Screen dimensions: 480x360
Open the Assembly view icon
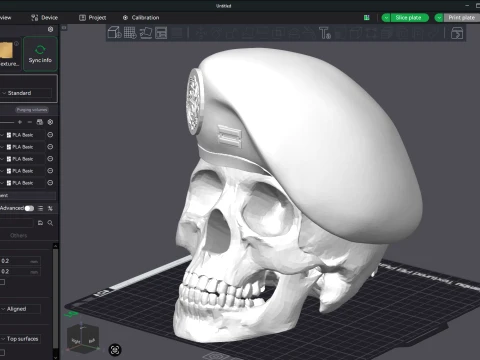457,33
